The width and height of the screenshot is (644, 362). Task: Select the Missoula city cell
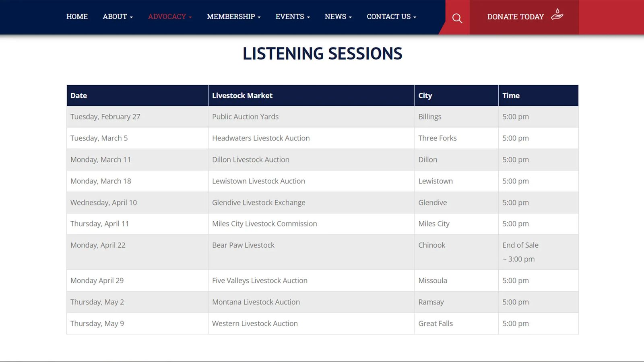point(456,280)
